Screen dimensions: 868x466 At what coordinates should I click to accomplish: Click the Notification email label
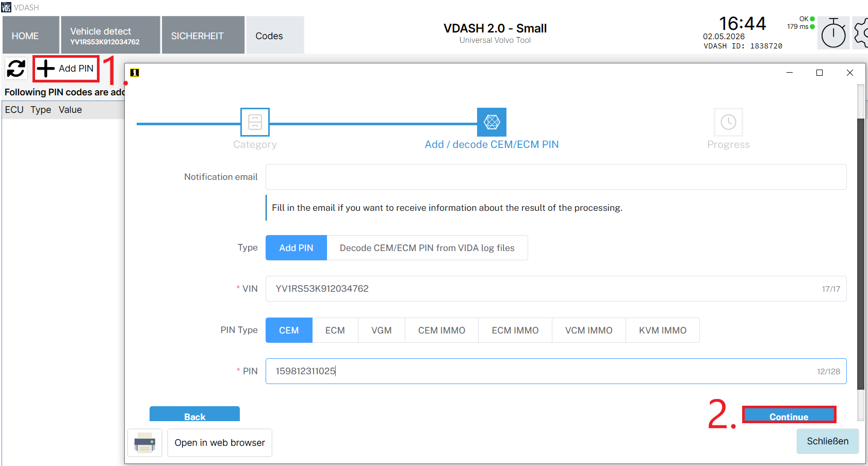point(221,177)
